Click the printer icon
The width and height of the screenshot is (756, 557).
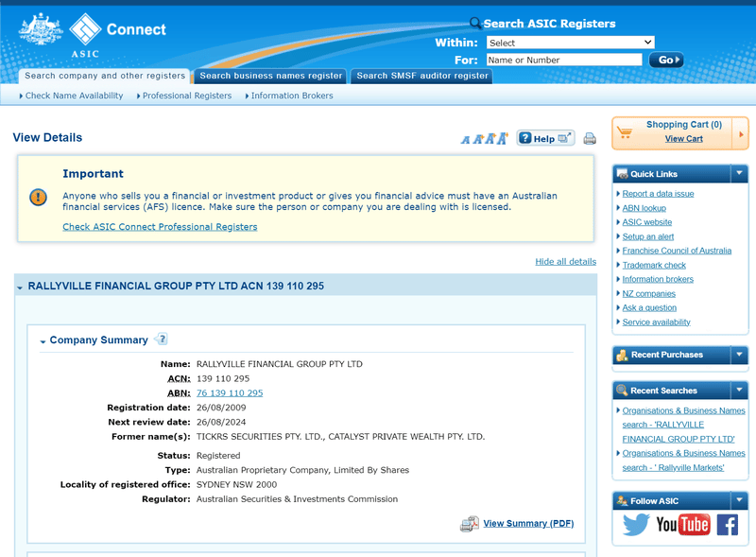(590, 139)
